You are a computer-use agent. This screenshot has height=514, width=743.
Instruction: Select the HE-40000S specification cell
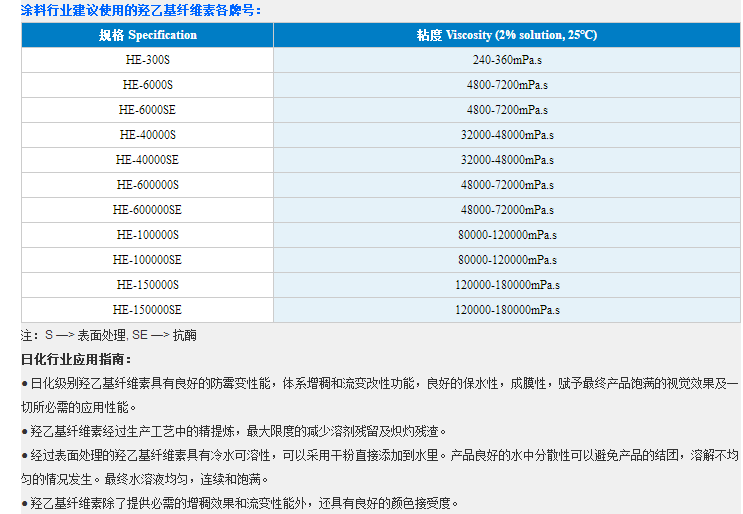click(148, 135)
